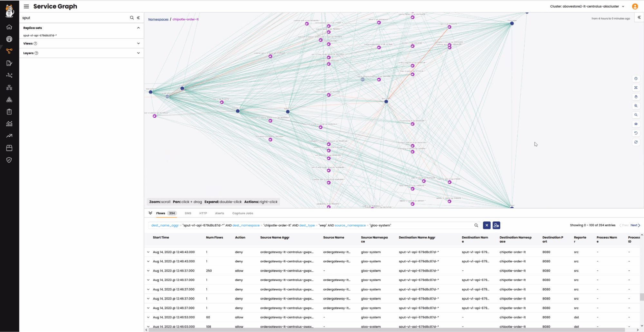644x332 pixels.
Task: Collapse the bottom flows panel
Action: pyautogui.click(x=150, y=213)
